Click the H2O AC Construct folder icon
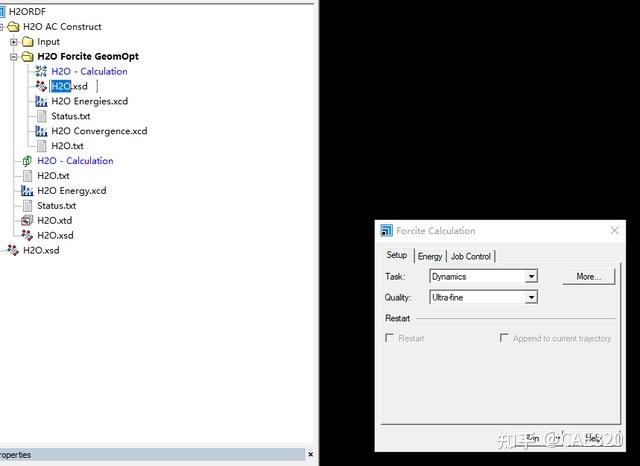The image size is (640, 466). [13, 27]
